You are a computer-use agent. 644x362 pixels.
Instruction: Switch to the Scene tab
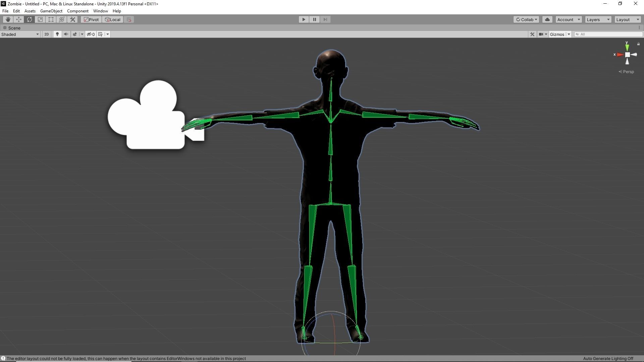(12, 28)
